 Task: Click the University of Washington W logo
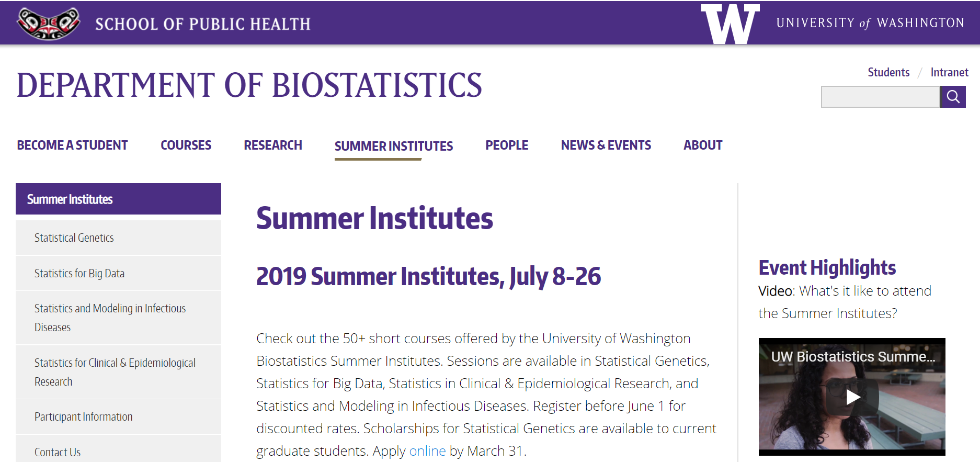(x=730, y=24)
